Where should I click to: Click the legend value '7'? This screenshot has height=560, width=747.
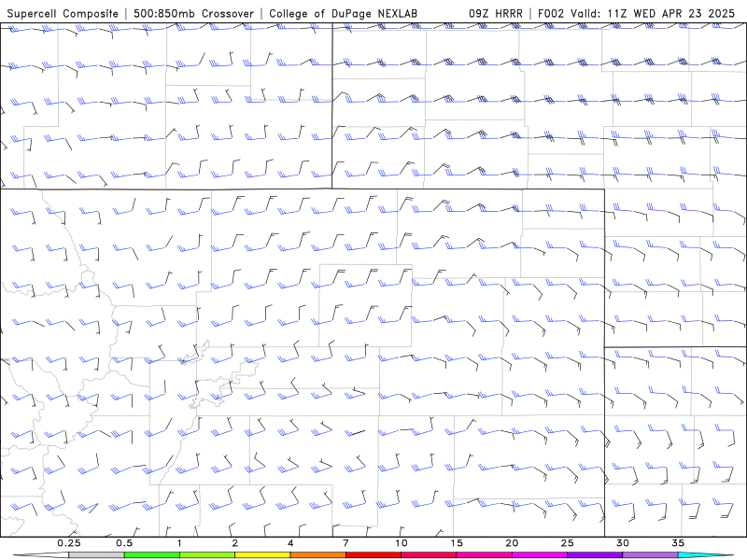(x=345, y=543)
